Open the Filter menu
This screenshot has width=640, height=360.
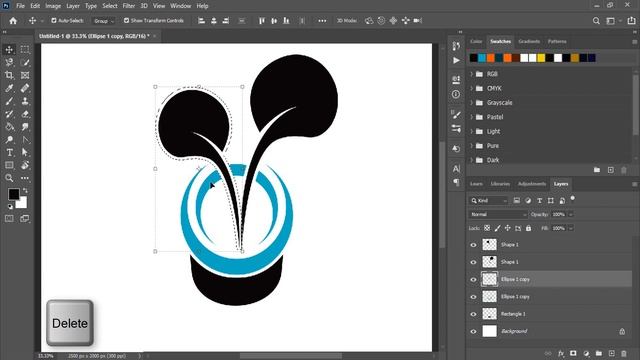pos(129,6)
